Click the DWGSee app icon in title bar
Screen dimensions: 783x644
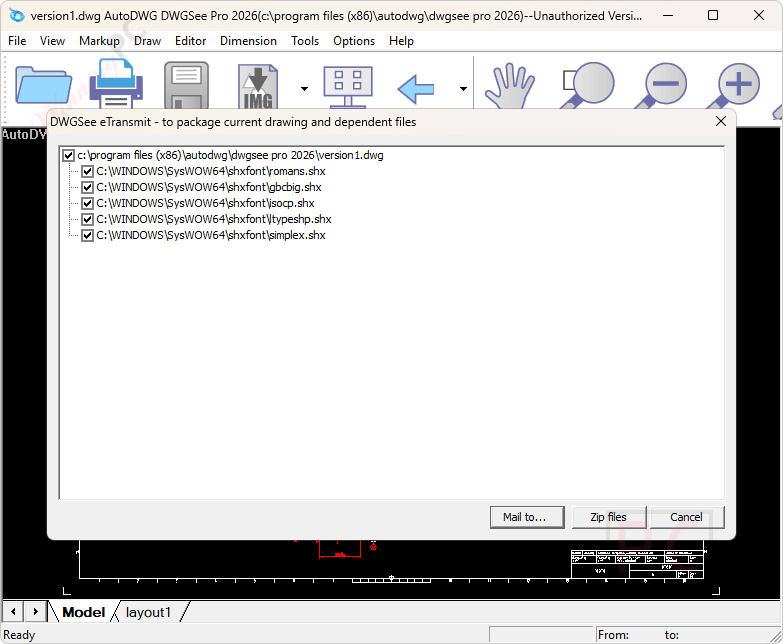pyautogui.click(x=16, y=15)
